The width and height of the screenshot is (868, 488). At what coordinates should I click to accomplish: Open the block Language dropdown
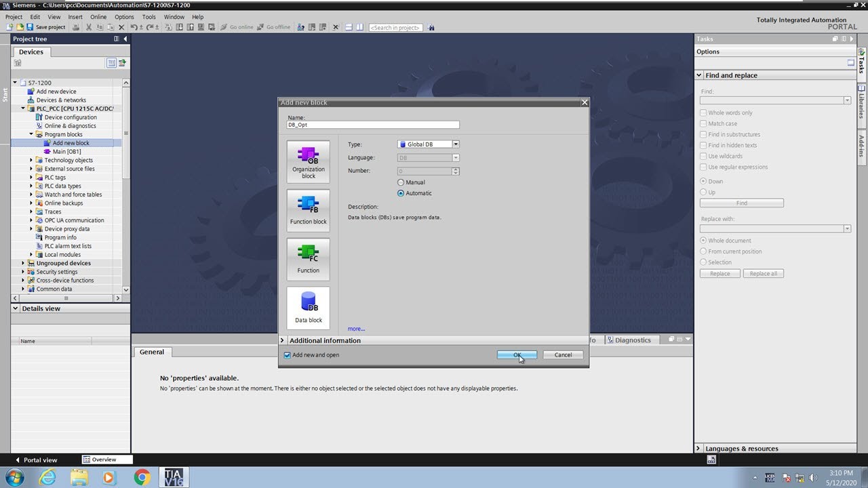pyautogui.click(x=456, y=157)
